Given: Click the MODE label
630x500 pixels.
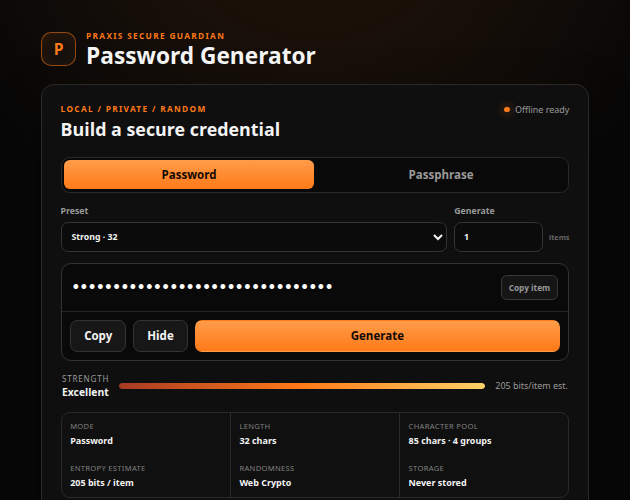Looking at the screenshot, I should [82, 426].
